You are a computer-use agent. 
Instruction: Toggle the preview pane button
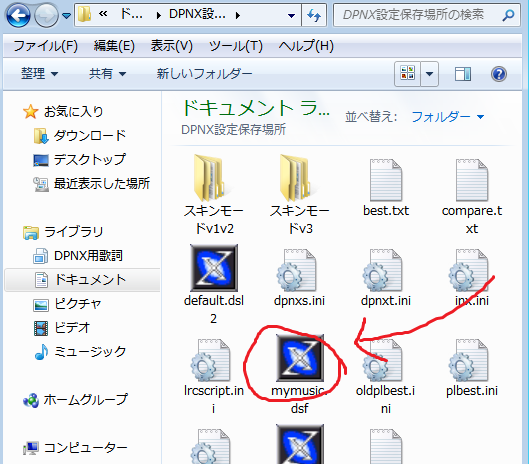[x=463, y=74]
